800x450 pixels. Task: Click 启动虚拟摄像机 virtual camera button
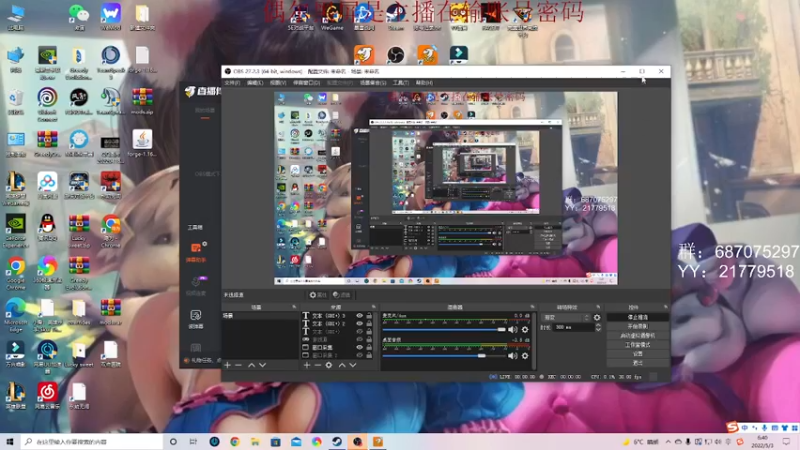(x=638, y=336)
